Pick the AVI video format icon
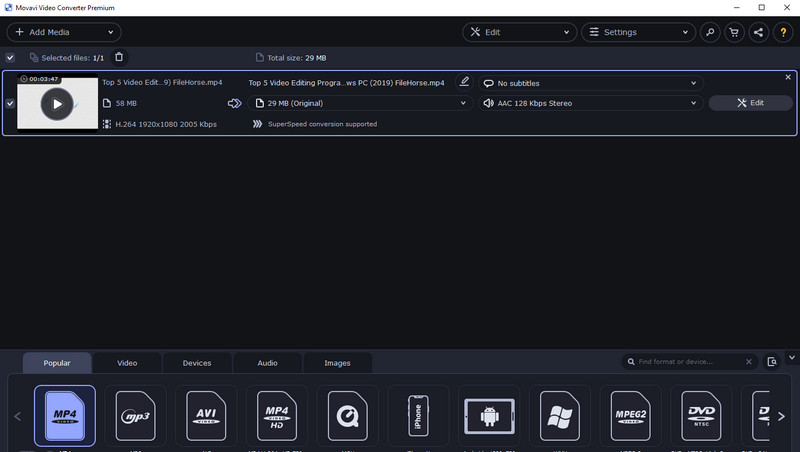The image size is (800, 452). point(206,416)
